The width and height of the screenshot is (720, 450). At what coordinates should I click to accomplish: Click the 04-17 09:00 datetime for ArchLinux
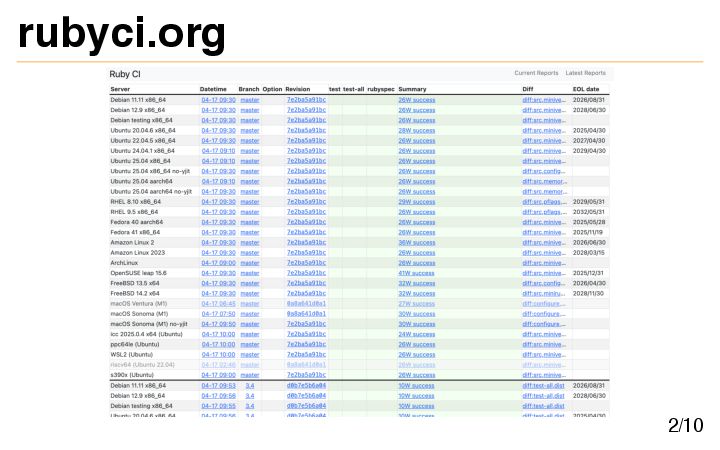pyautogui.click(x=219, y=263)
